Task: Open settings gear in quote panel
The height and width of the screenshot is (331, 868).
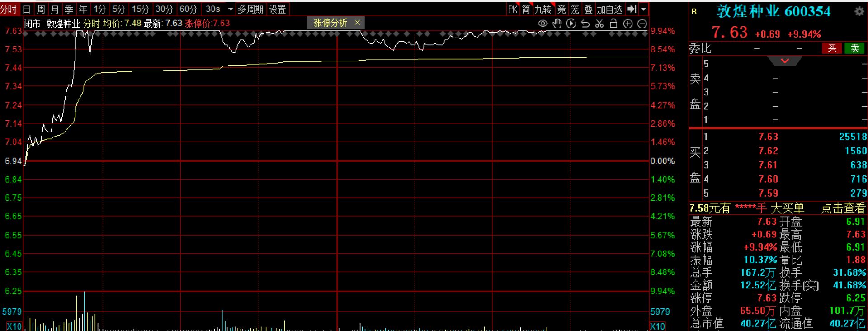Action: pos(859,12)
